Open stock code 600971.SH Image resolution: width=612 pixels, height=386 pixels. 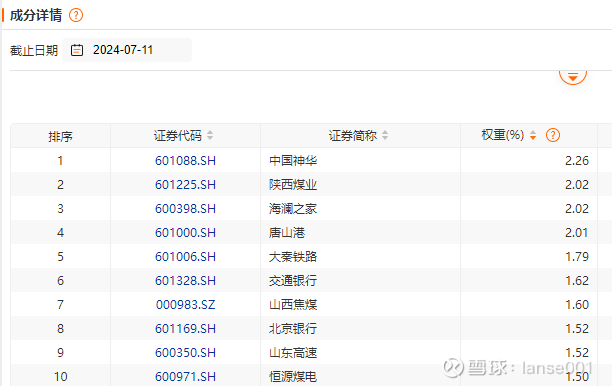click(x=185, y=377)
